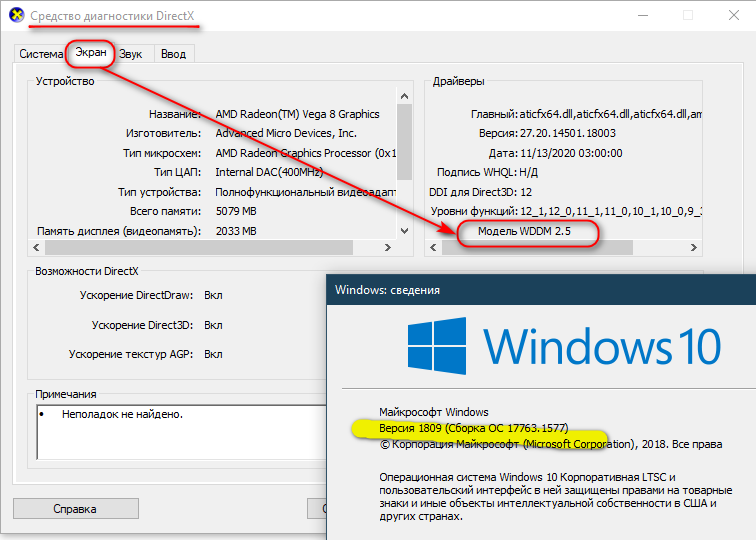Screen dimensions: 756x540
Task: Click the Модель WDDM 2.5 text
Action: (524, 231)
